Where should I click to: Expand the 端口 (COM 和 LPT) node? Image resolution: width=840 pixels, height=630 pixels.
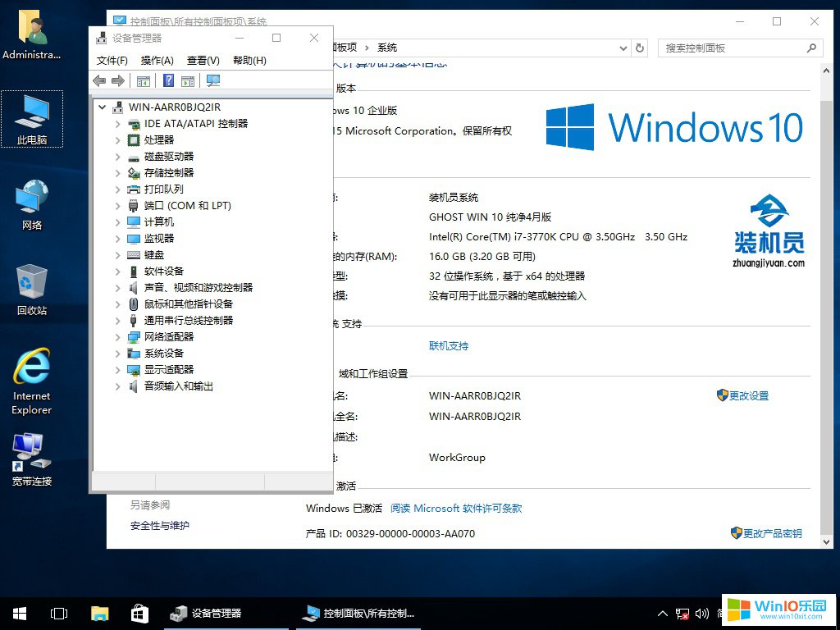click(x=117, y=206)
